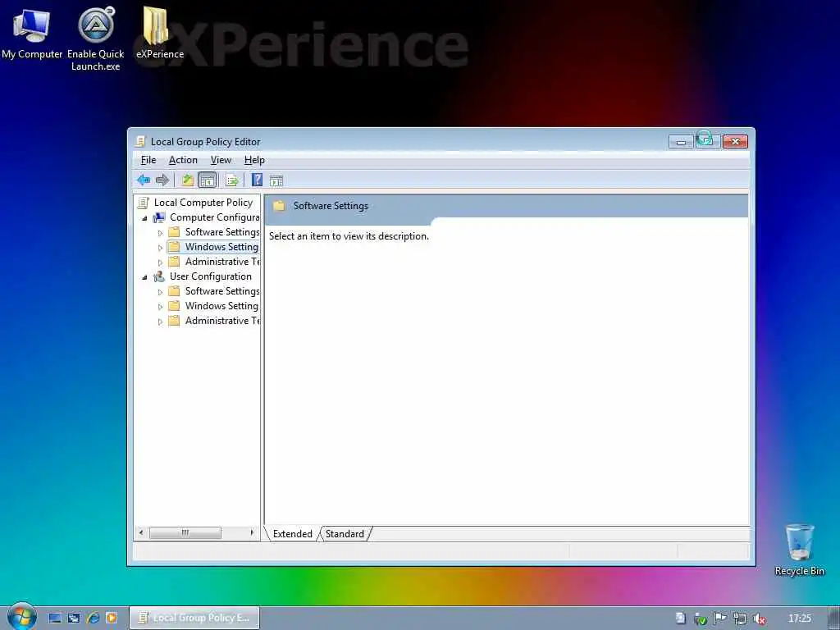
Task: Expand Software Settings under Computer Configuration
Action: pyautogui.click(x=160, y=233)
